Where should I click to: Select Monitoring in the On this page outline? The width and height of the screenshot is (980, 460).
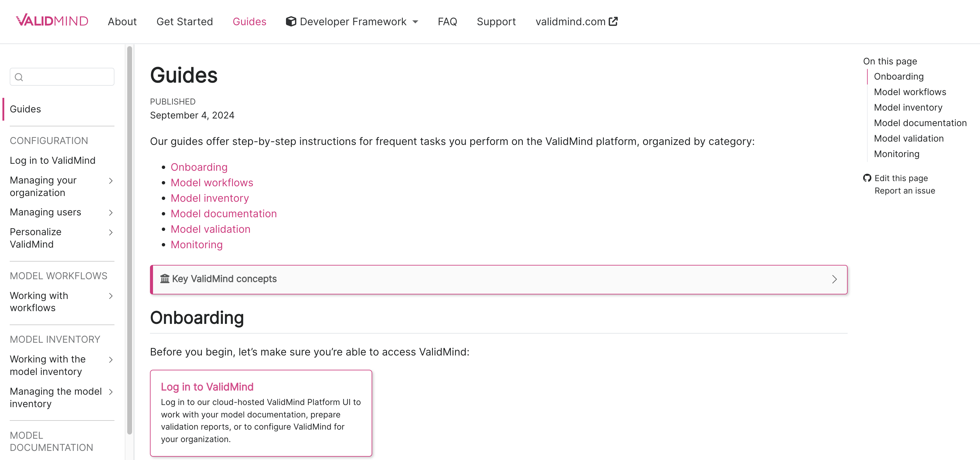pos(897,154)
